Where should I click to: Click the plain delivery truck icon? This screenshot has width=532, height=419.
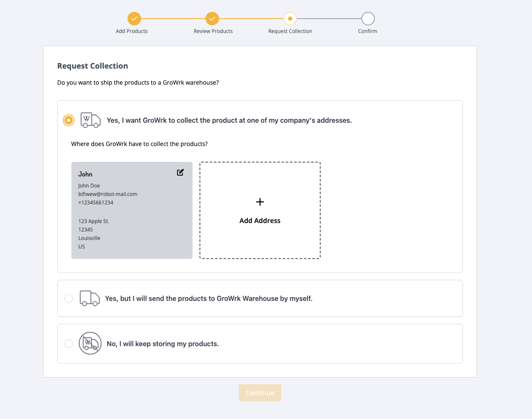(x=89, y=298)
